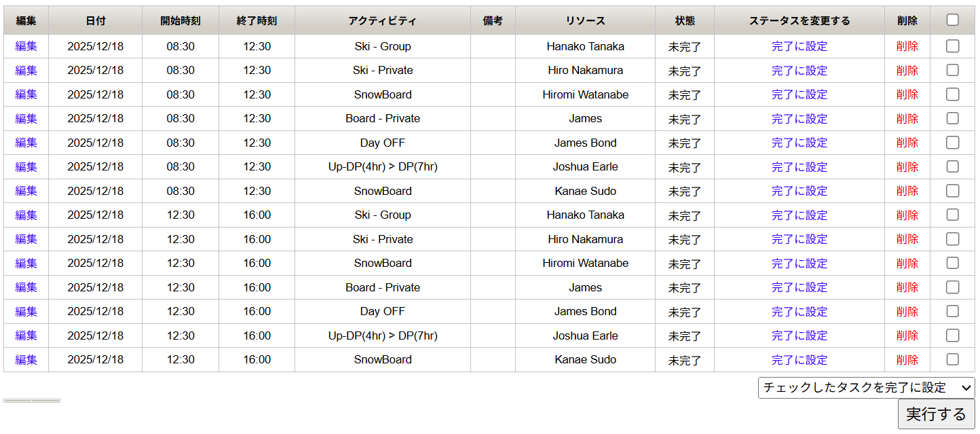Click 編集 on the 12:30 Kanae Sudo row

[26, 359]
